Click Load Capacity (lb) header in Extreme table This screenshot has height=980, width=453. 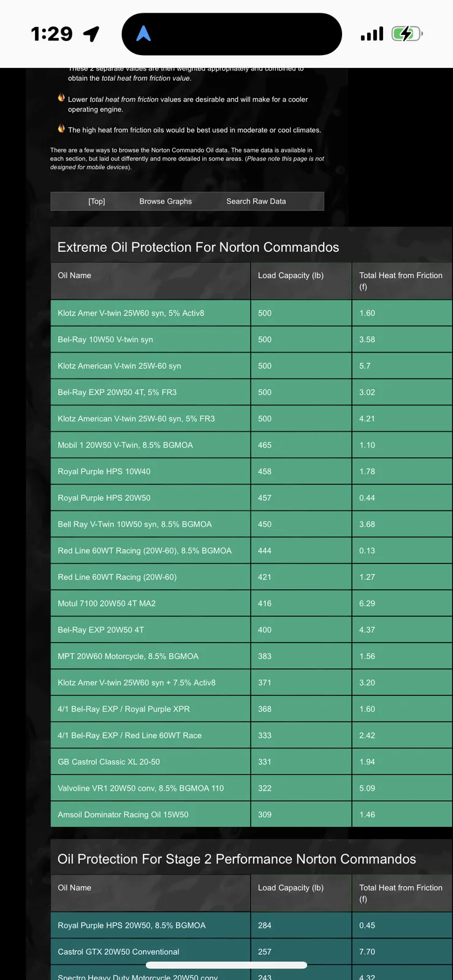tap(291, 276)
